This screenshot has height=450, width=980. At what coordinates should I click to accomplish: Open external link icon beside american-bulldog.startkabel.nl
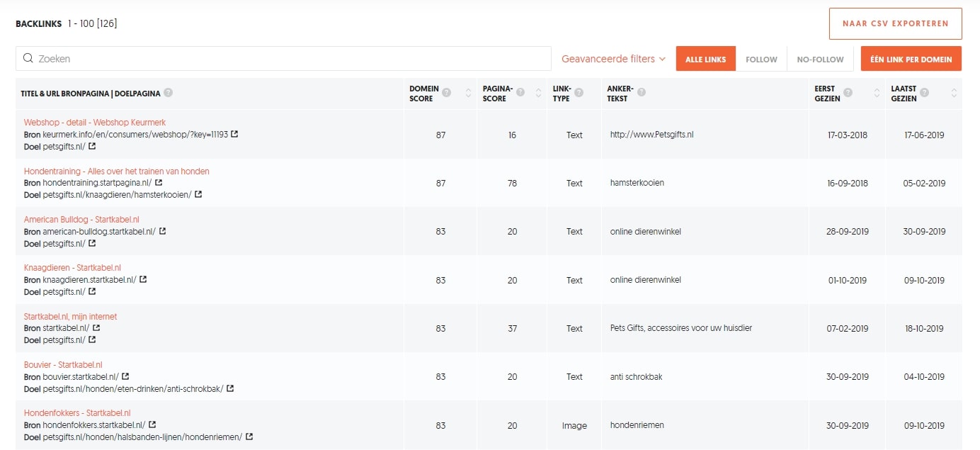click(163, 231)
